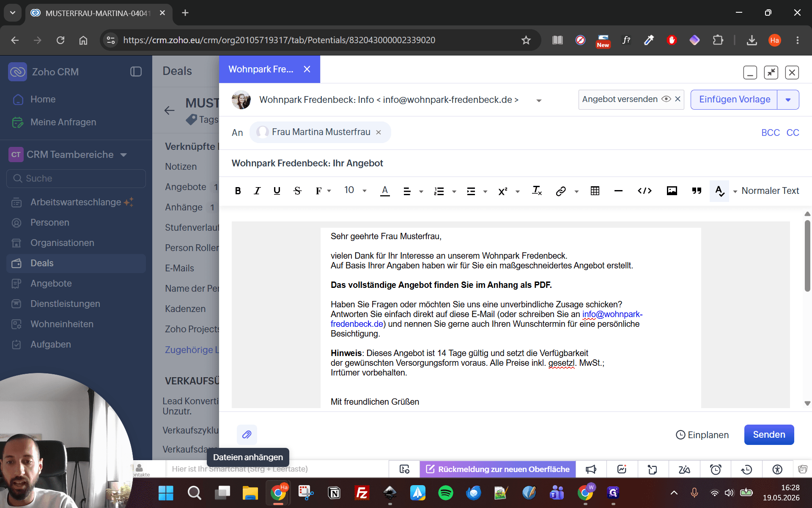Open Einfügen Vorlage template button
The width and height of the screenshot is (812, 508).
(734, 99)
